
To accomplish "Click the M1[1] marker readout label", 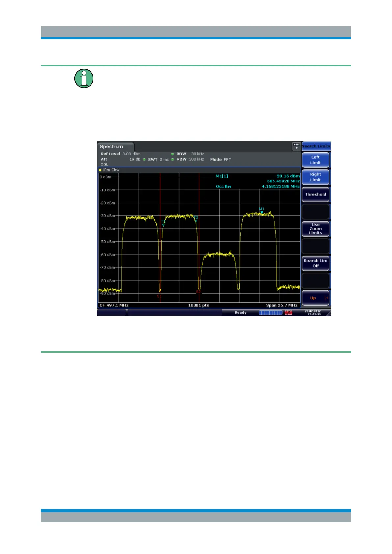I will [222, 176].
